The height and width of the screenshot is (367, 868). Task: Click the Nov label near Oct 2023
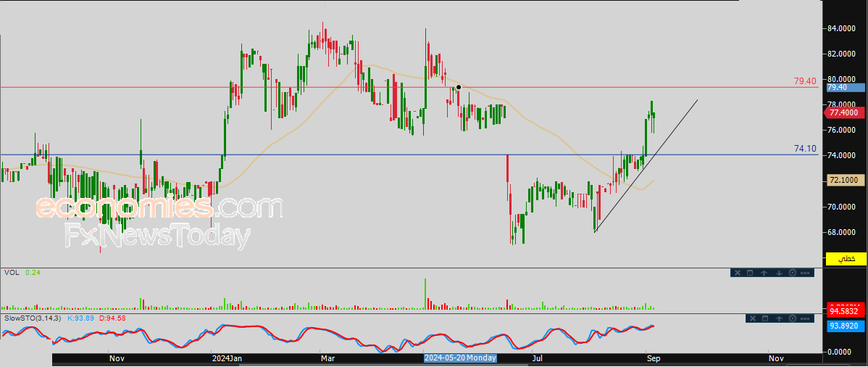116,358
